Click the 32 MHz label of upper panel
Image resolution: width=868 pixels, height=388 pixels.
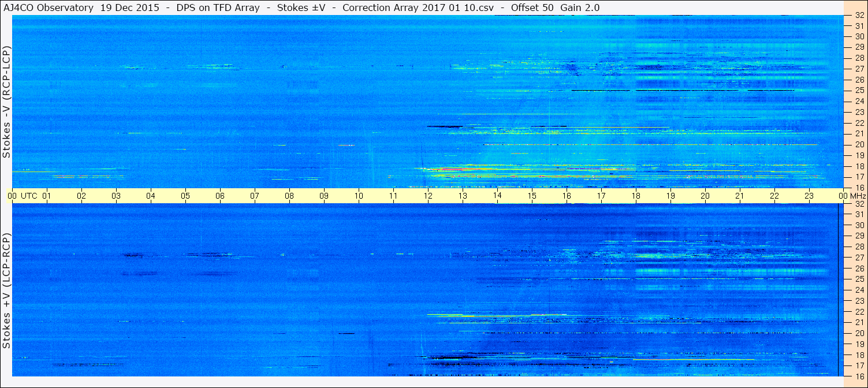point(859,16)
